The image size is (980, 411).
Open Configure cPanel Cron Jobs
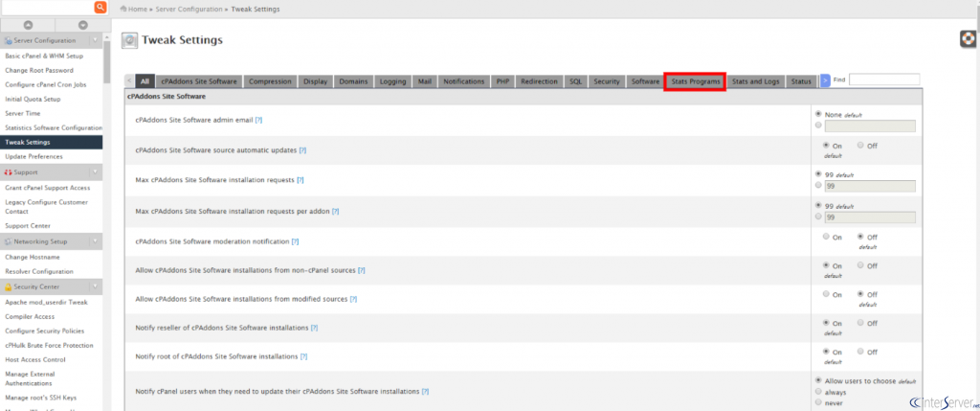[46, 85]
